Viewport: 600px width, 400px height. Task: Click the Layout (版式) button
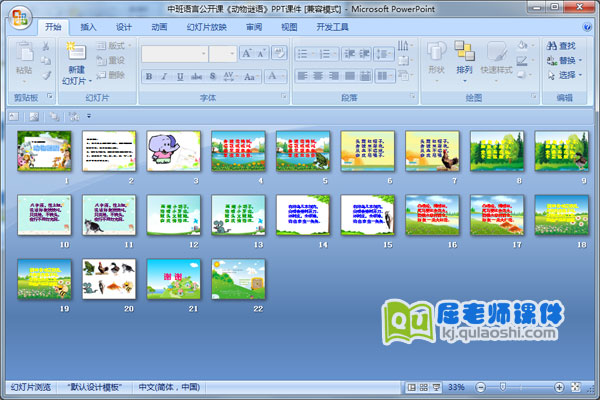tap(113, 45)
